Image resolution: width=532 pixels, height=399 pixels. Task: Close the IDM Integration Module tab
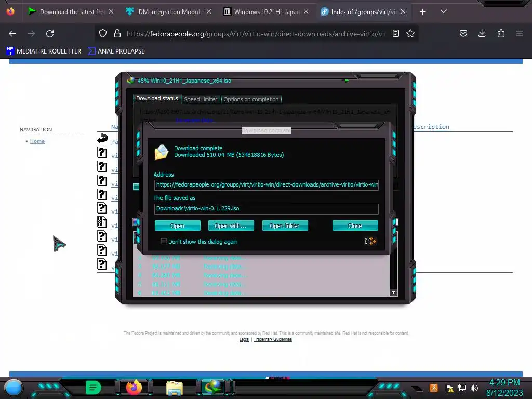click(209, 11)
